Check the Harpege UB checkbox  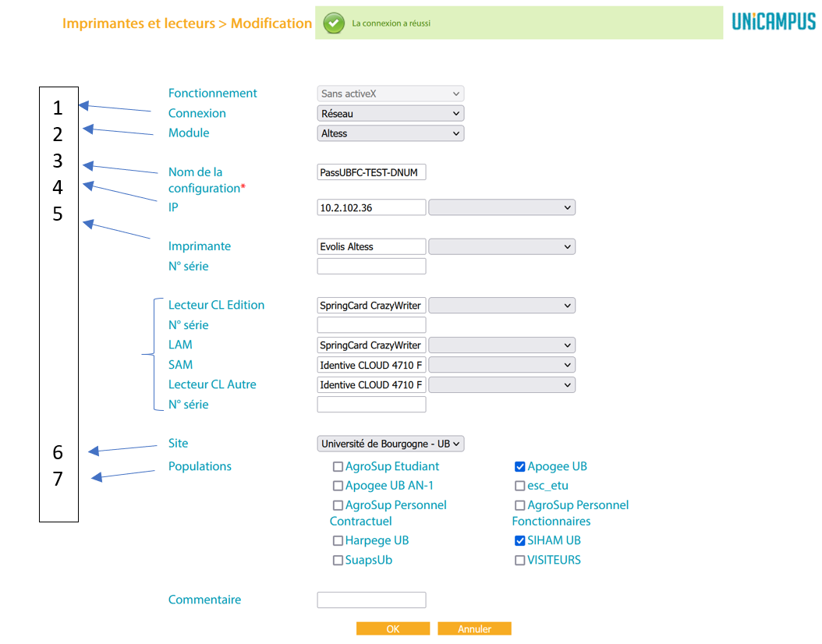[x=338, y=540]
